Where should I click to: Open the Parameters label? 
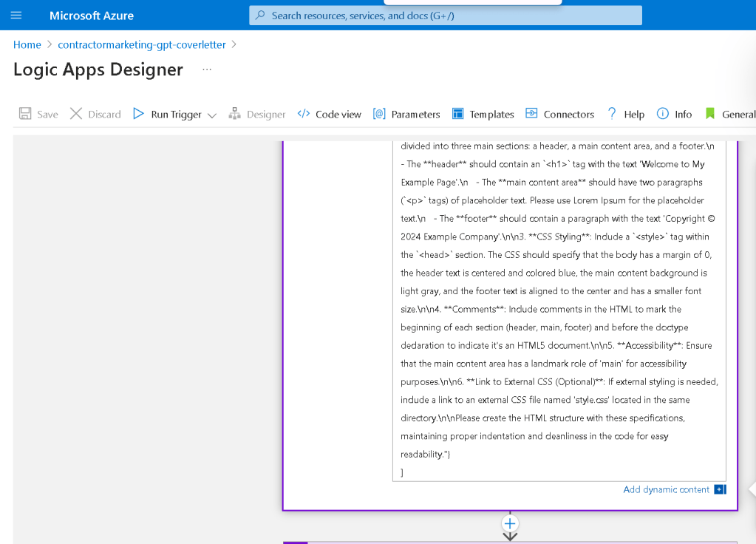coord(415,115)
